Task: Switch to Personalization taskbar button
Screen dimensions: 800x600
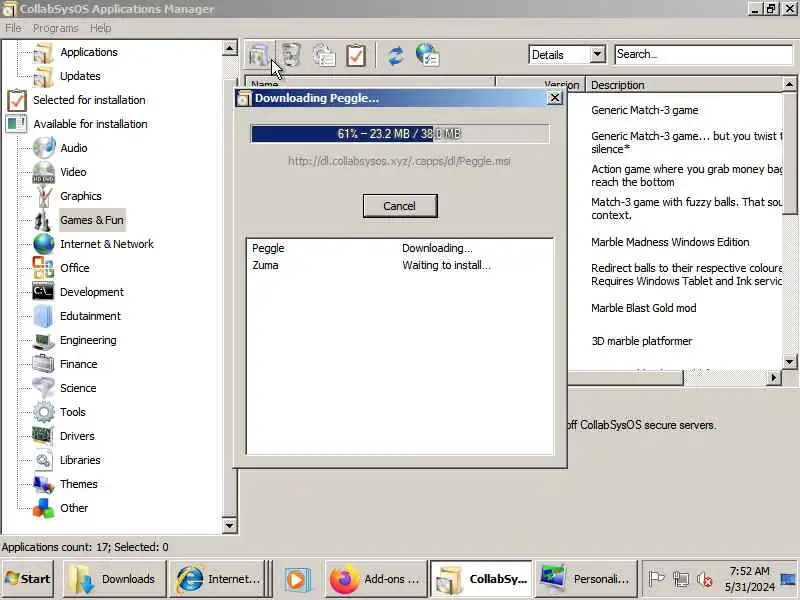Action: click(x=587, y=579)
